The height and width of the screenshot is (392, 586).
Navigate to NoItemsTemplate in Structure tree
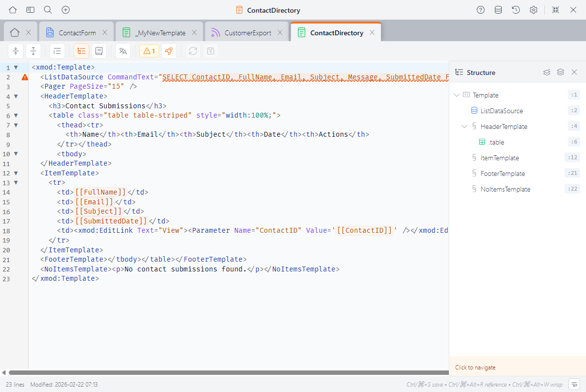(x=505, y=189)
